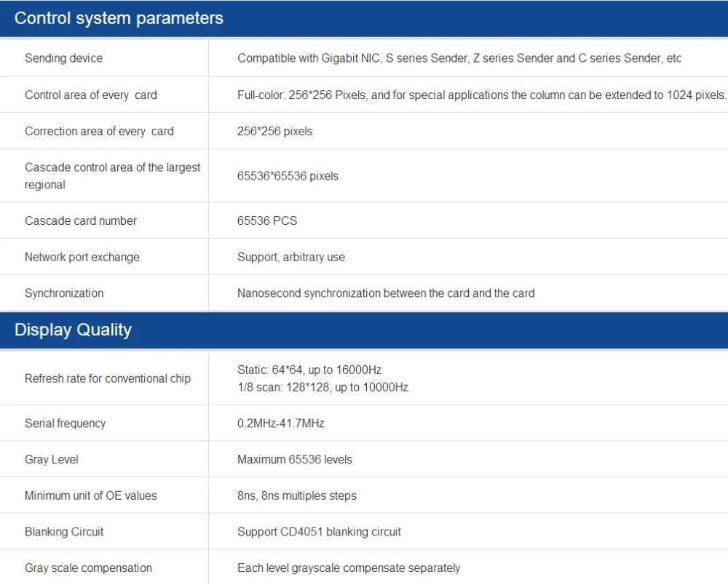The width and height of the screenshot is (728, 585).
Task: Click the 65536 PCS value
Action: tap(267, 220)
